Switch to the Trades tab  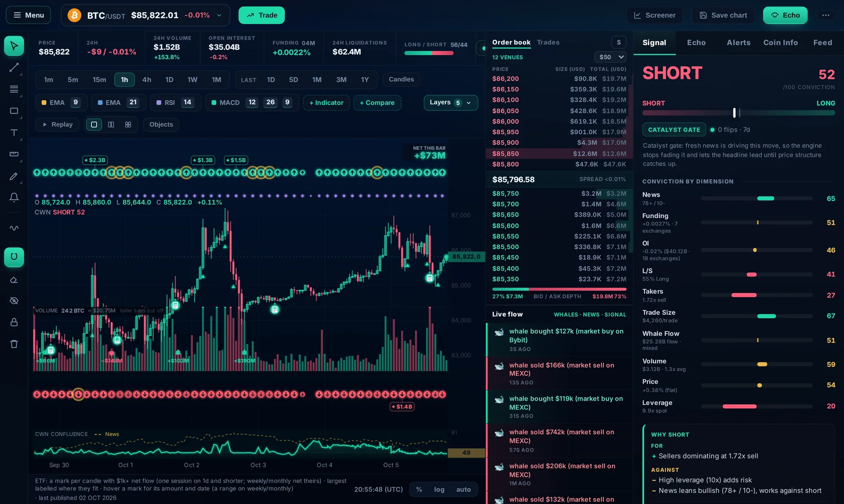coord(548,42)
